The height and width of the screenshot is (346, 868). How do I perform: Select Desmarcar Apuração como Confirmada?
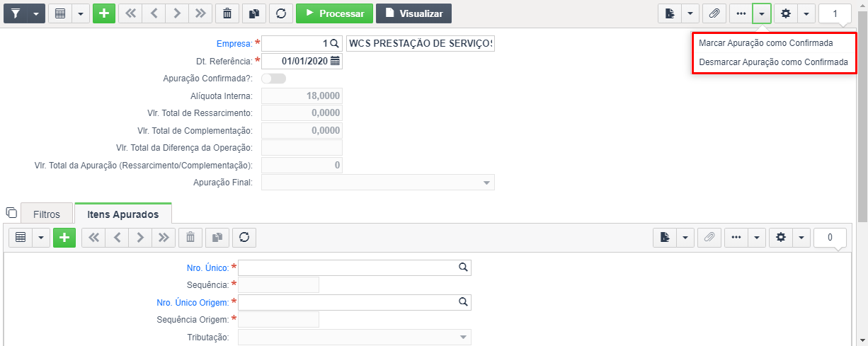coord(773,62)
